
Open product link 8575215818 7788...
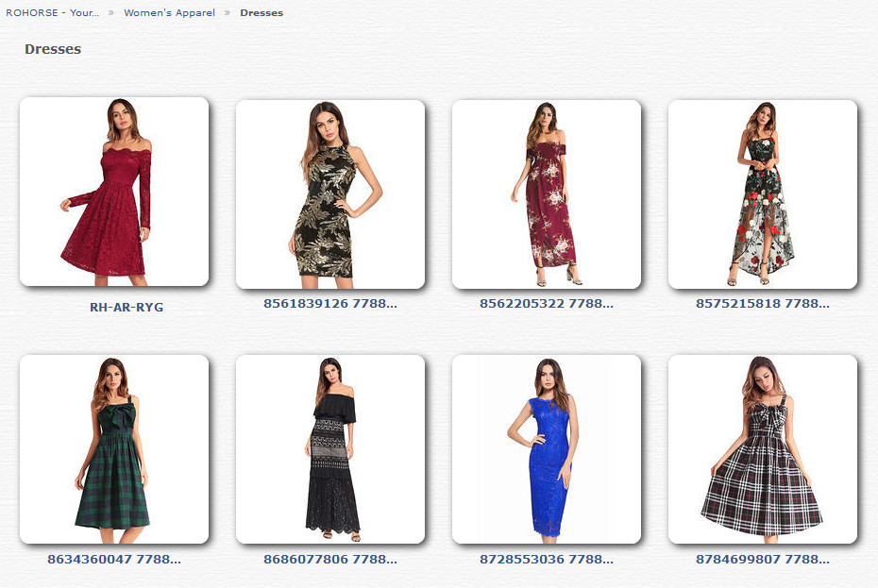click(763, 304)
